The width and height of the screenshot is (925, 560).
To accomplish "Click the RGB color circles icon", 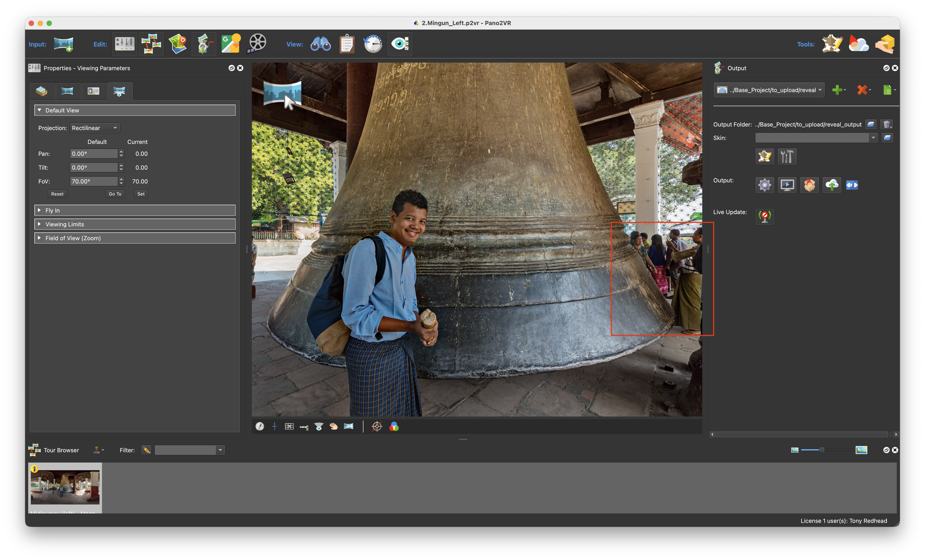I will [x=394, y=427].
